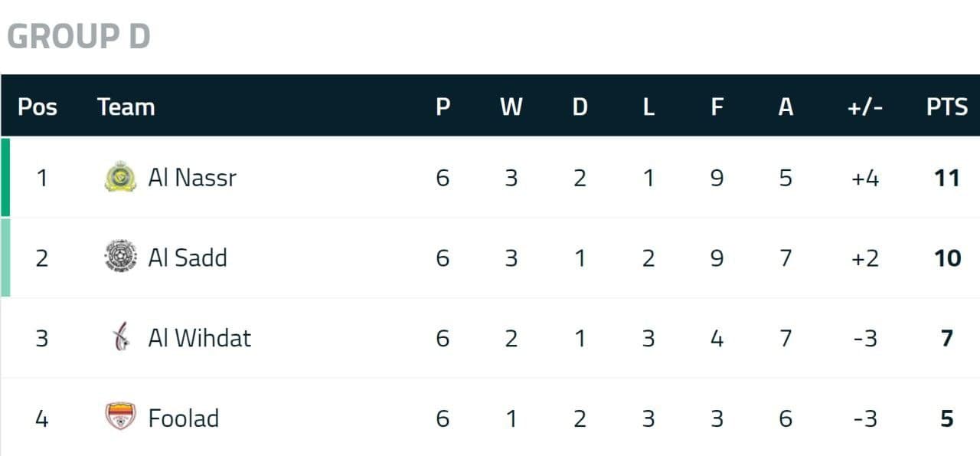The image size is (980, 456).
Task: Open the Al Nassr team link
Action: pyautogui.click(x=192, y=178)
